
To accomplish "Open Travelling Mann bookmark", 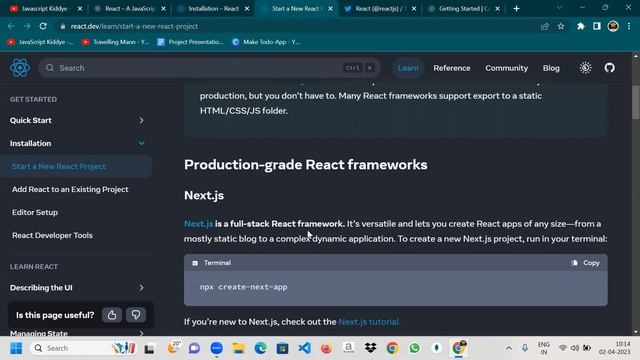I will point(116,42).
